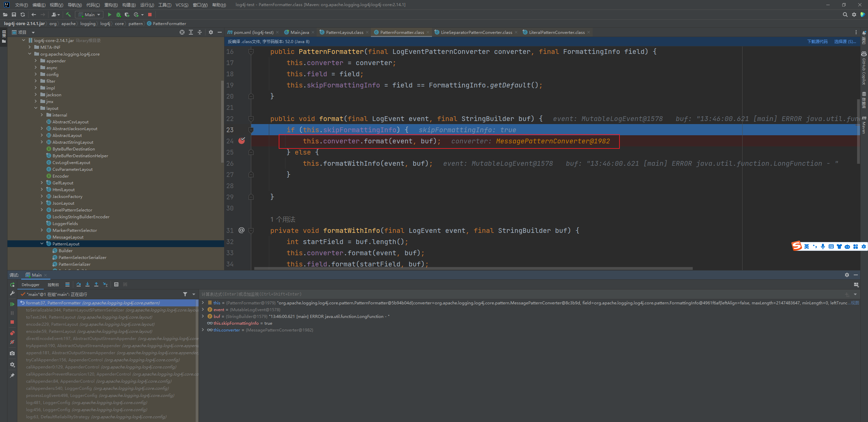Click the Step Into debugger icon
Image resolution: width=868 pixels, height=422 pixels.
pyautogui.click(x=87, y=285)
